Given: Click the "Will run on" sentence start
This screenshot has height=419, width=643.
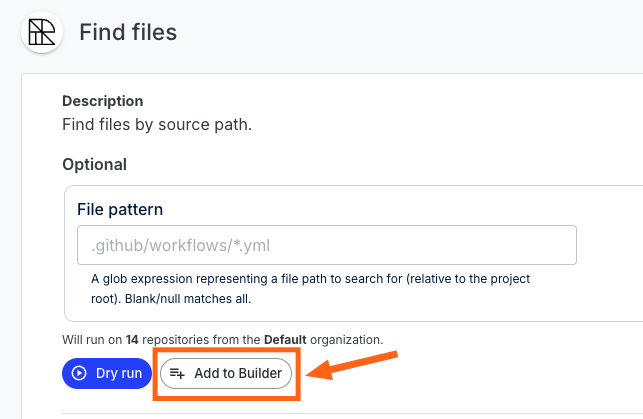Looking at the screenshot, I should click(92, 339).
